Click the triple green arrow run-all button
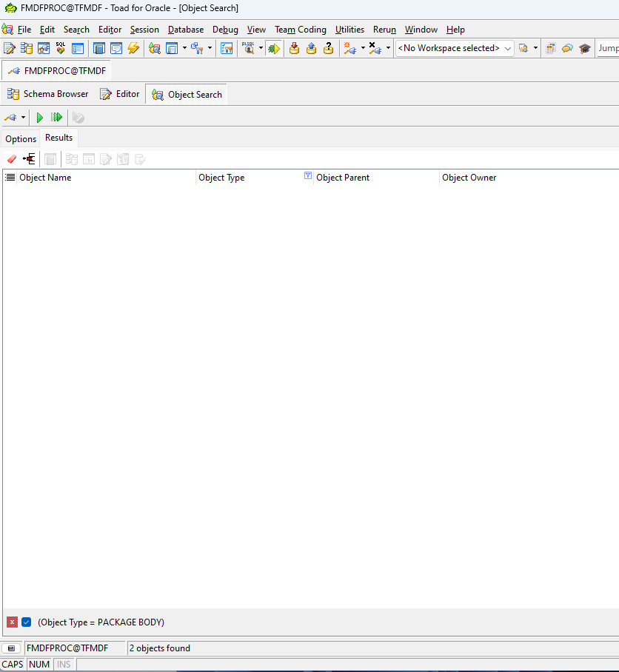This screenshot has width=619, height=672. click(x=56, y=118)
